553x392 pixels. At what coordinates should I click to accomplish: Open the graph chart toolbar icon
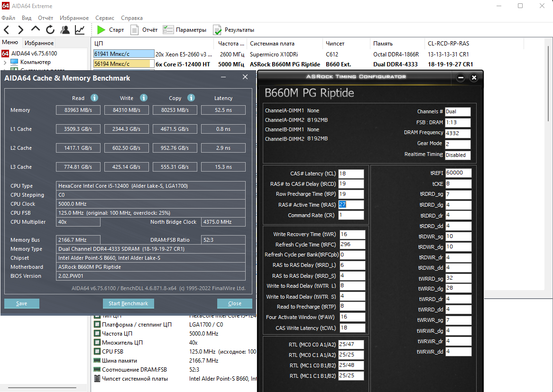(80, 30)
